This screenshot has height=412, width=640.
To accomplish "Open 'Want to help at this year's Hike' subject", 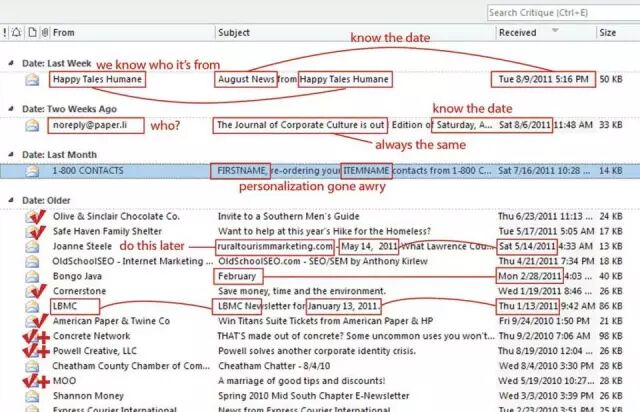I will click(324, 232).
